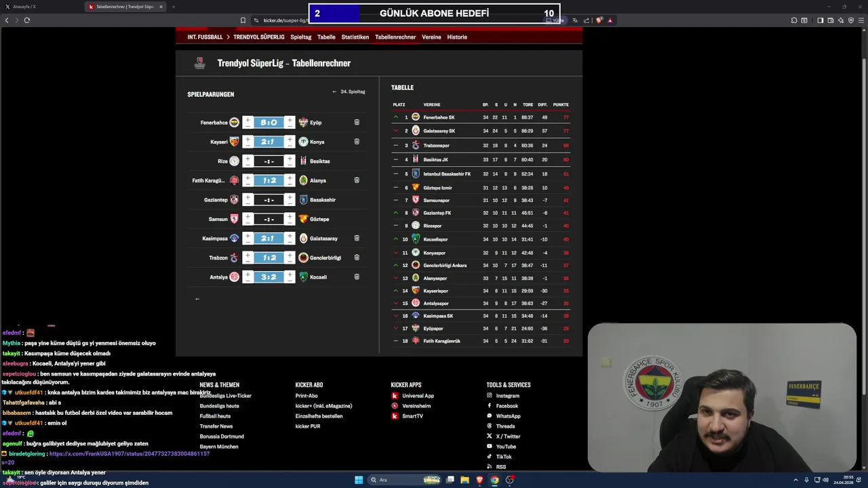Open the Windows Start menu
Image resolution: width=868 pixels, height=488 pixels.
[359, 480]
